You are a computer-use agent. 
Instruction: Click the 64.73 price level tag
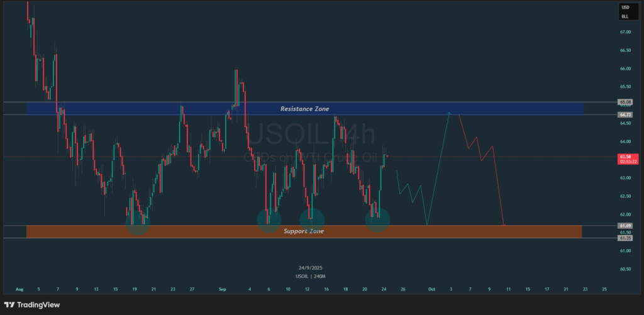625,114
